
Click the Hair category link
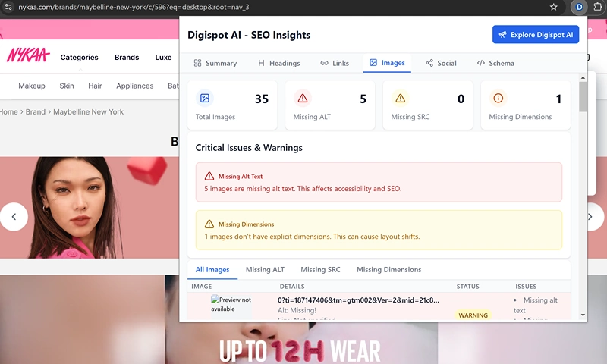(95, 86)
